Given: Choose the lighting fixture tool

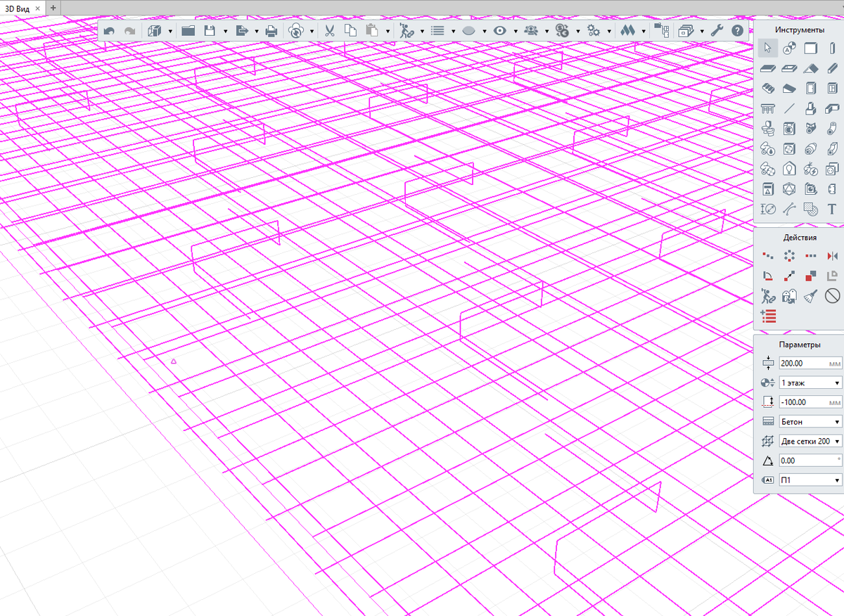Looking at the screenshot, I should tap(789, 169).
